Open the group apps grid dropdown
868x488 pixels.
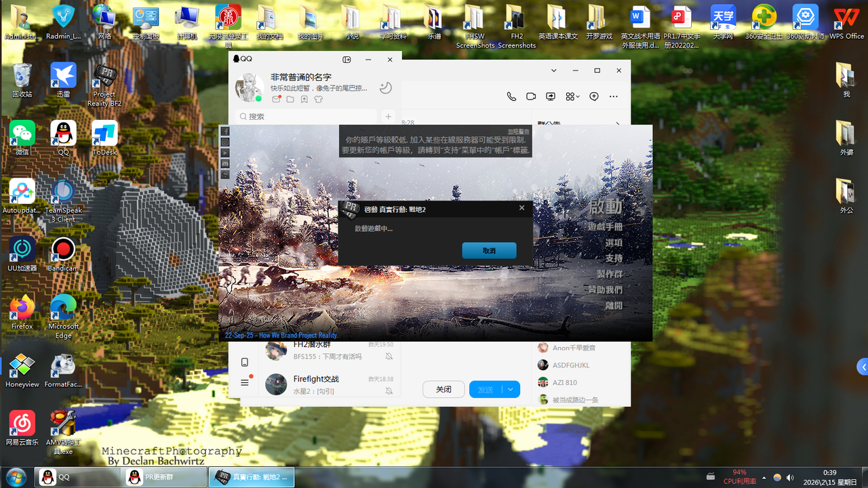tap(572, 96)
